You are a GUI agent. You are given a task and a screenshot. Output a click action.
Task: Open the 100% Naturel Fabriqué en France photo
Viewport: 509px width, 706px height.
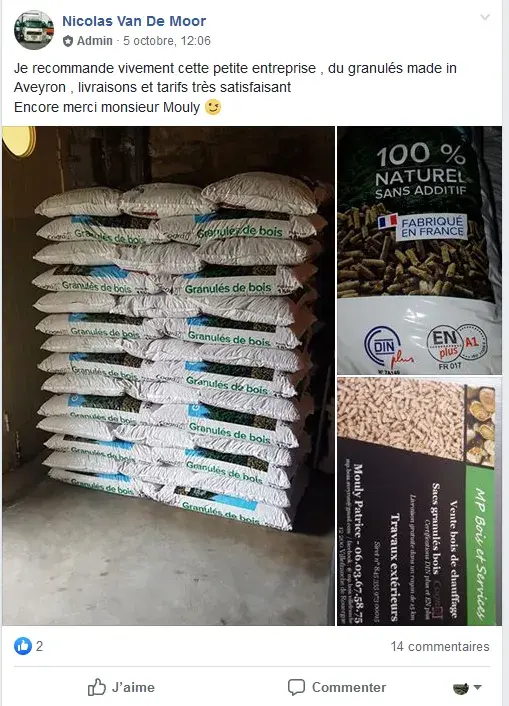pos(419,250)
